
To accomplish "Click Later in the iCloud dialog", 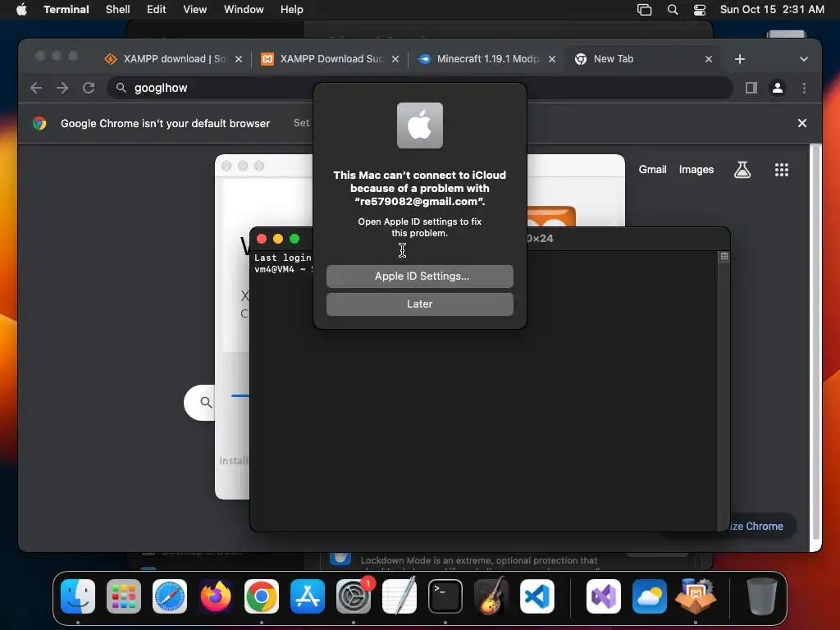I will coord(419,304).
